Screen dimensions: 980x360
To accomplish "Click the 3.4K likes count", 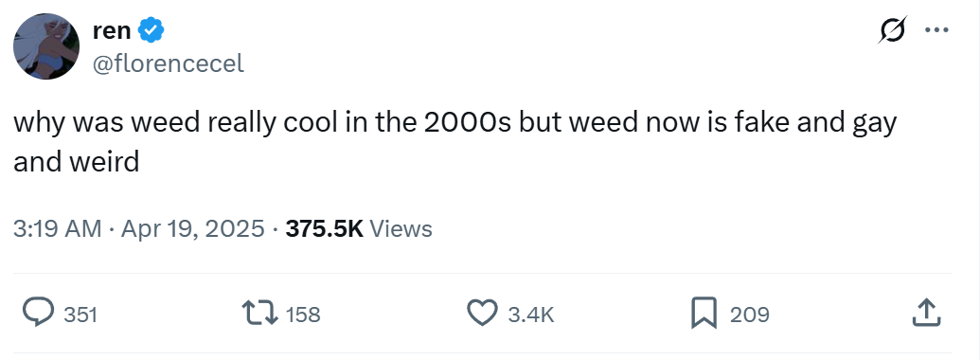I will click(x=531, y=314).
